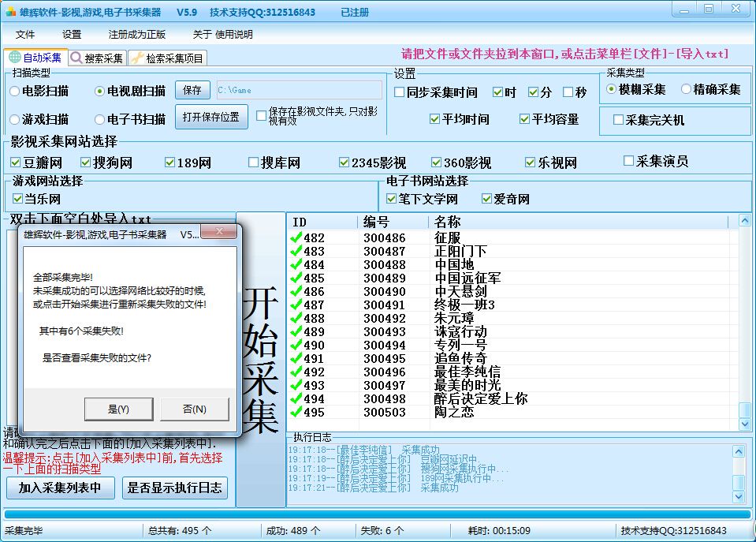Image resolution: width=756 pixels, height=542 pixels.
Task: Uncheck the 豆瓣网 website checkbox
Action: 16,163
